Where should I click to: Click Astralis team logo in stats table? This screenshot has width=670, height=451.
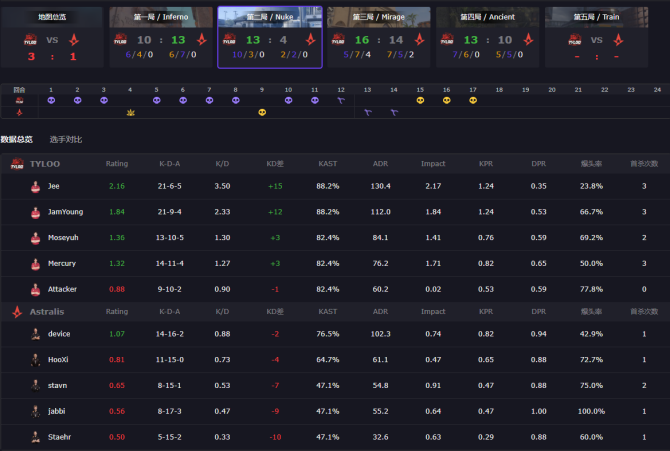click(x=17, y=311)
